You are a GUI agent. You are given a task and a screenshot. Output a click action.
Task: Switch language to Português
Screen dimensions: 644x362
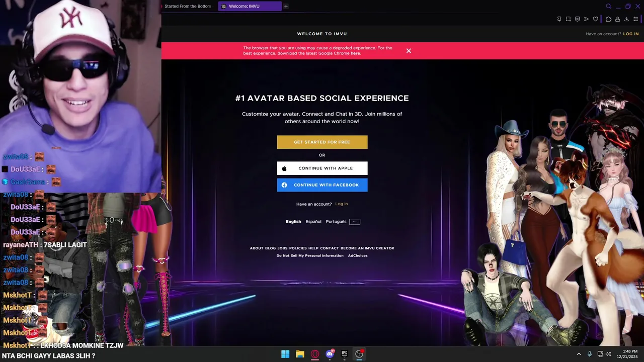[x=336, y=222]
